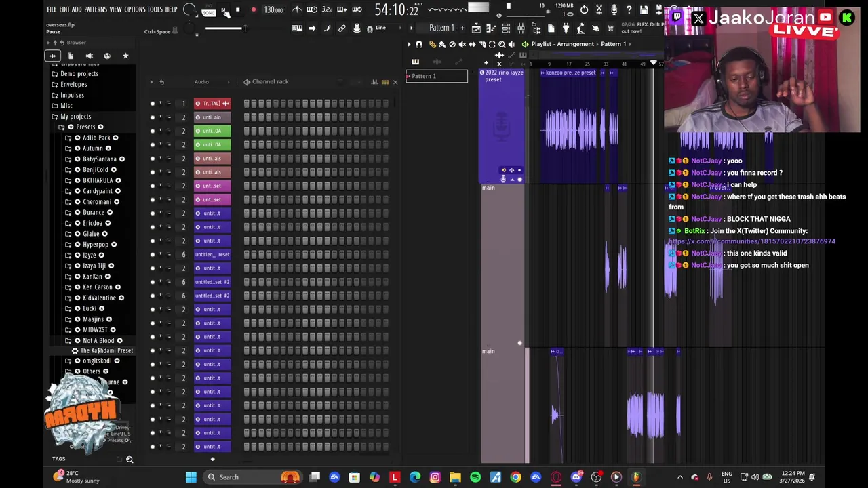This screenshot has height=488, width=868.
Task: Open the help question mark icon
Action: pyautogui.click(x=629, y=10)
